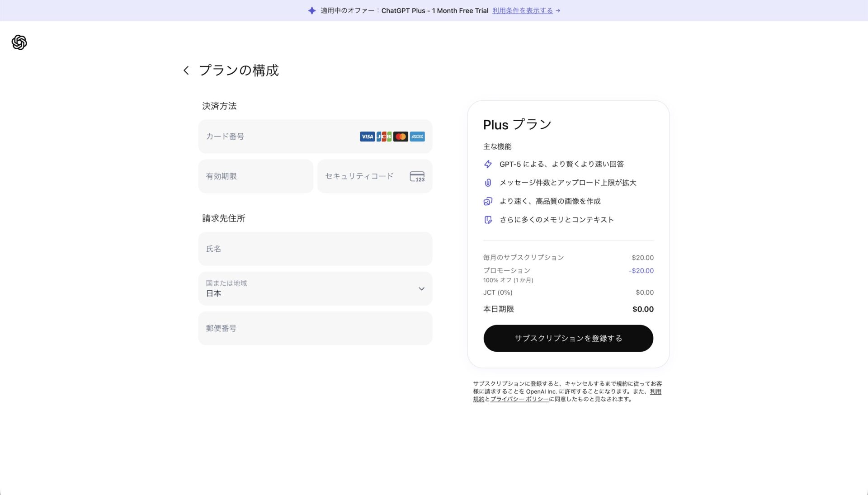Open the 利用条件を表示する link
Viewport: 868px width, 495px height.
coord(523,10)
